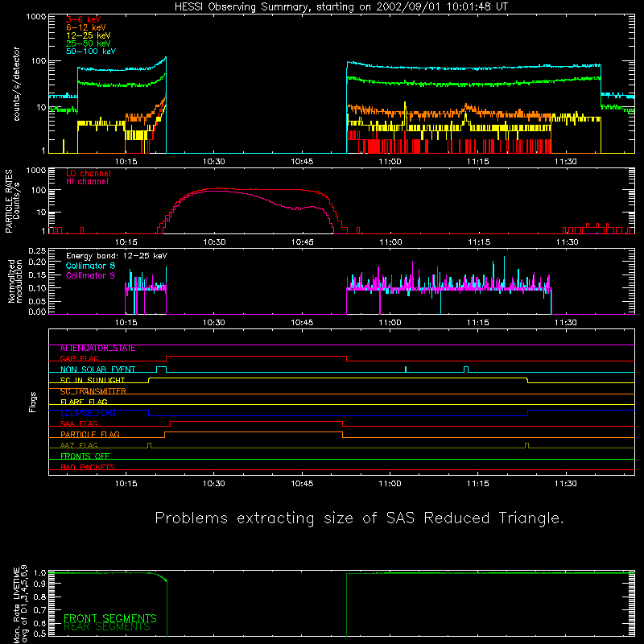Image resolution: width=644 pixels, height=644 pixels.
Task: Click the 11:15 tick label under count-rate plot
Action: [x=478, y=162]
